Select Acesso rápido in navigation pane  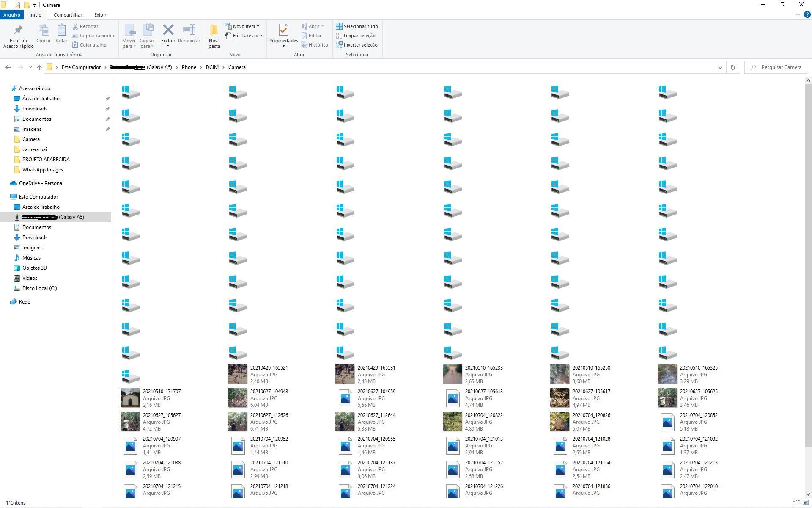[x=35, y=88]
